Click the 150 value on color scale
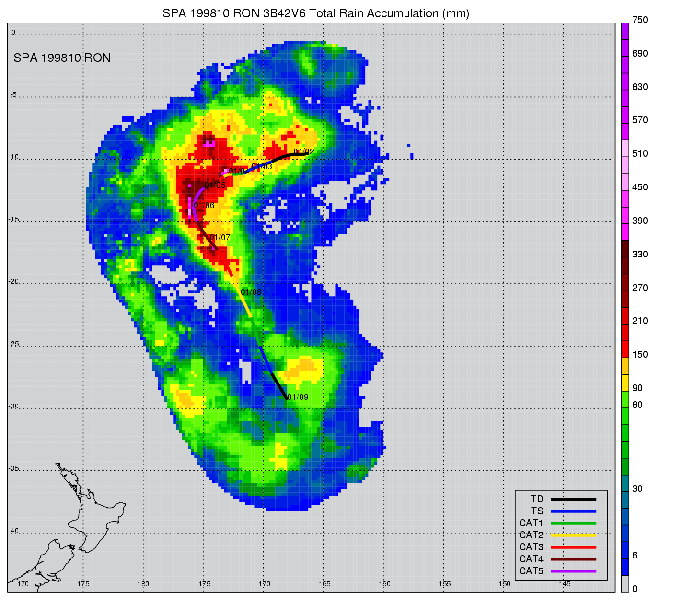This screenshot has height=616, width=683. click(x=639, y=354)
